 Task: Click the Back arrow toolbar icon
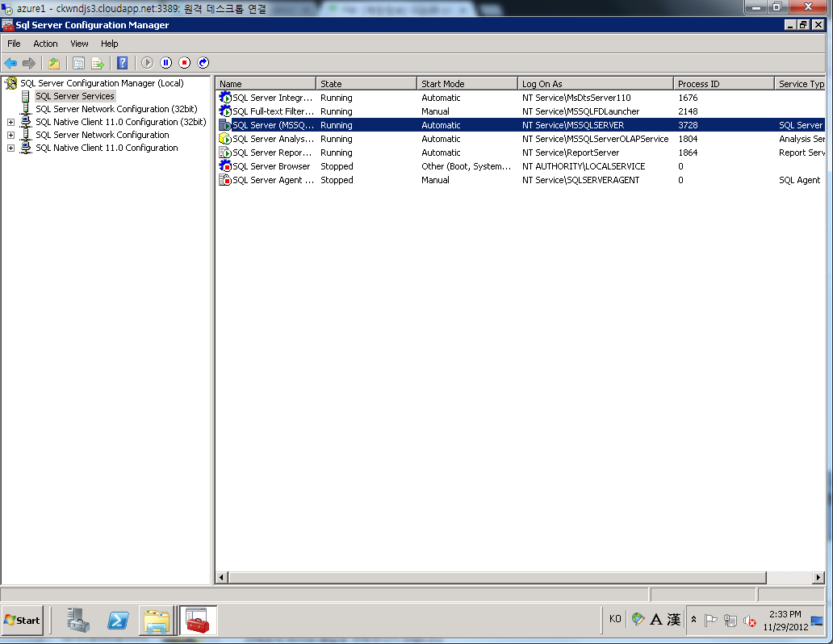click(x=10, y=63)
